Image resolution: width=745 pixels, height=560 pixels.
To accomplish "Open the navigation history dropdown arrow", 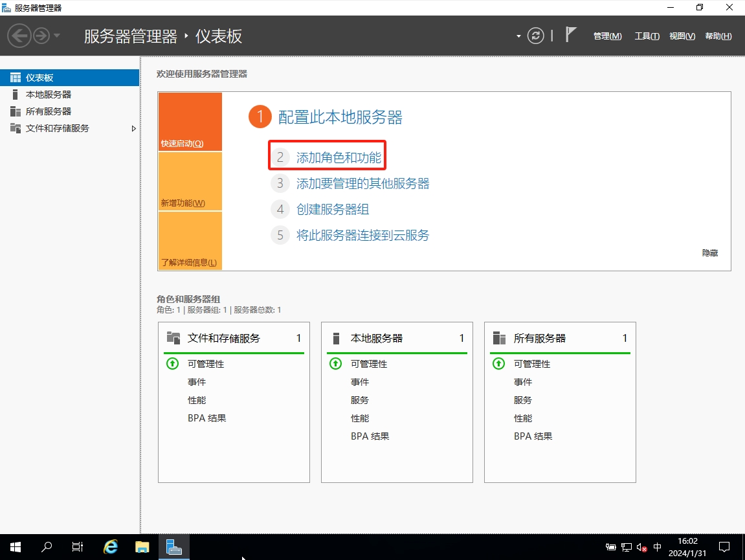I will pyautogui.click(x=57, y=36).
